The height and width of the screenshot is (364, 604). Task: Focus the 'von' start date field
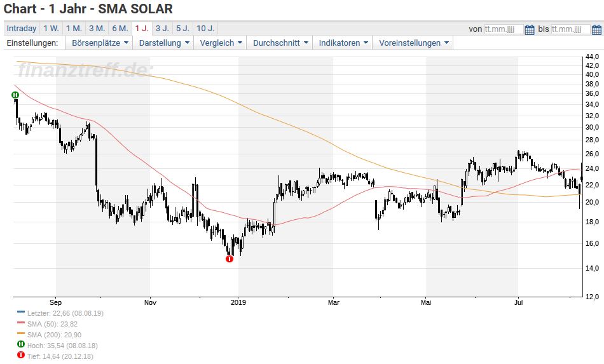pyautogui.click(x=504, y=29)
